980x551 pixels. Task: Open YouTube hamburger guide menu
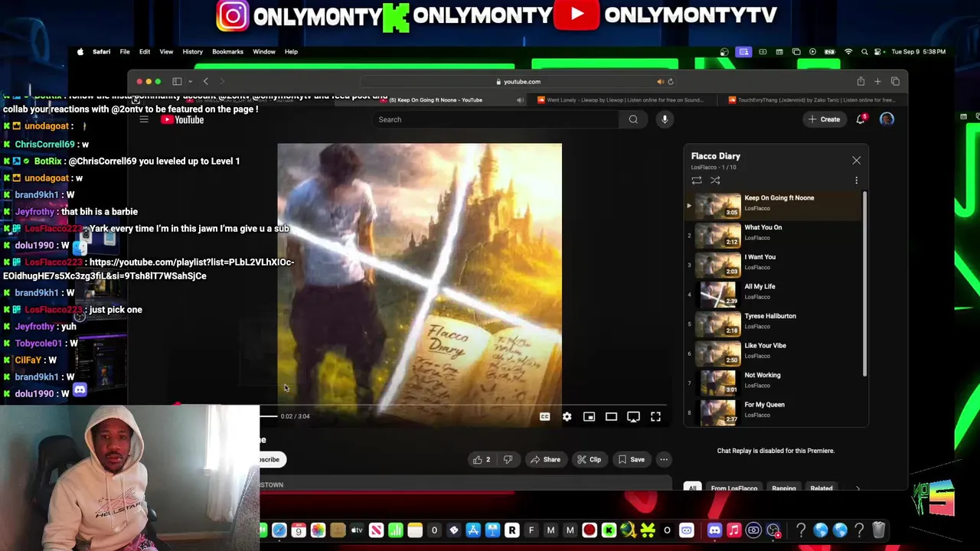(143, 119)
